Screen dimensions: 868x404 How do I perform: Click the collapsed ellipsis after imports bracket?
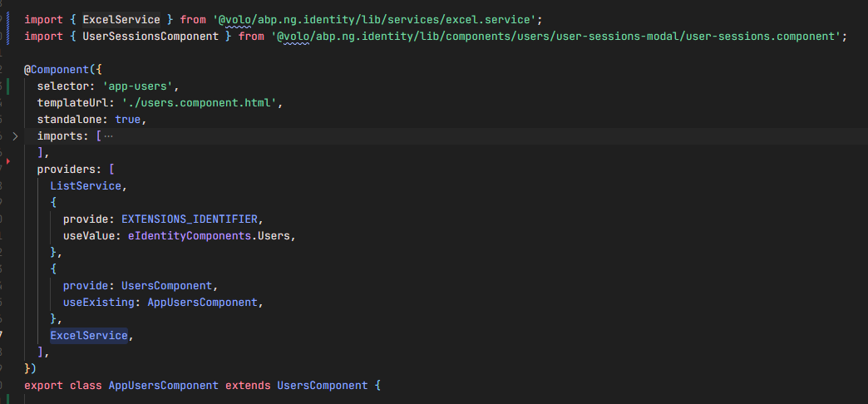coord(108,135)
